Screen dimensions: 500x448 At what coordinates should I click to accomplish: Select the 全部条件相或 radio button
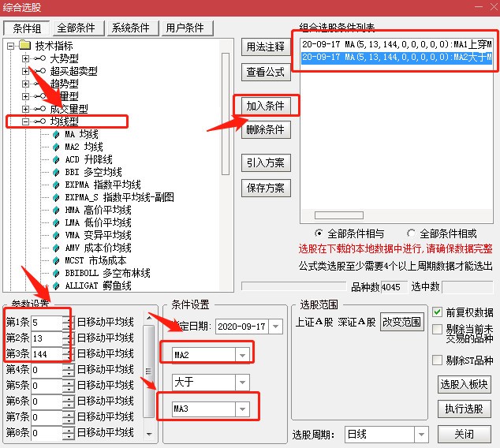(411, 233)
